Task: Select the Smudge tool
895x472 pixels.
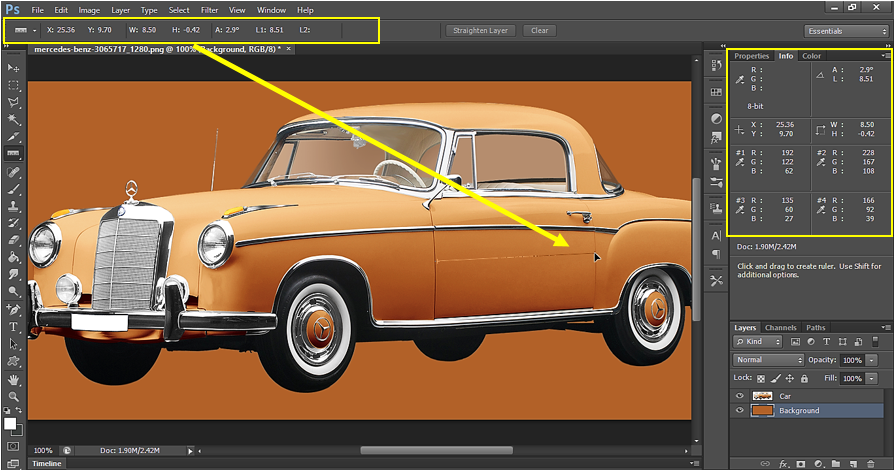Action: pyautogui.click(x=14, y=275)
